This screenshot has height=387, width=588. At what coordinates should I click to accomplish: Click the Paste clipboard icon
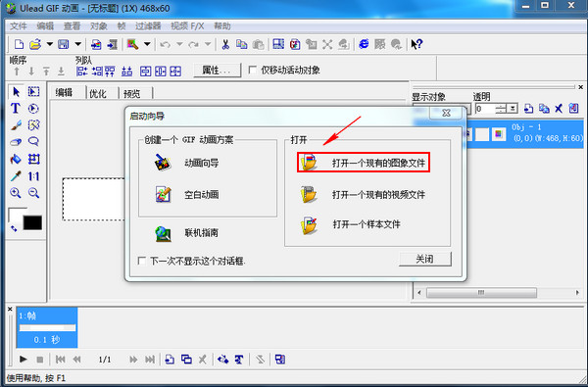click(x=258, y=44)
